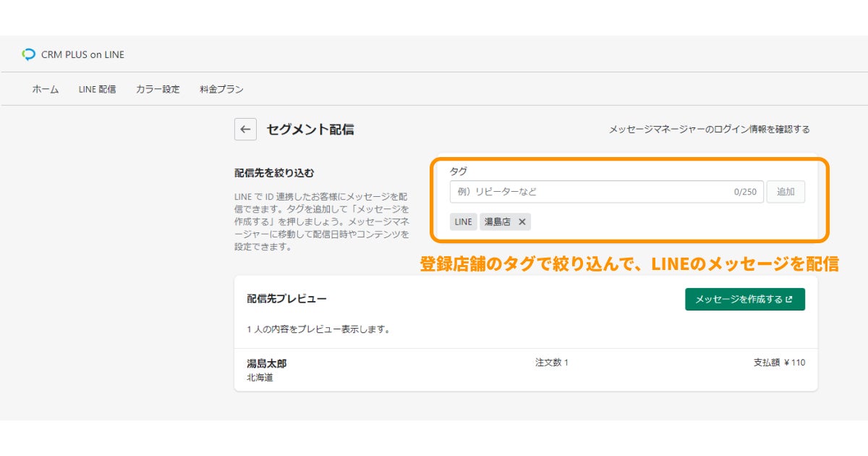Open the メッセージマネージャーのログイン情報を確認する link
Image resolution: width=868 pixels, height=456 pixels.
709,130
